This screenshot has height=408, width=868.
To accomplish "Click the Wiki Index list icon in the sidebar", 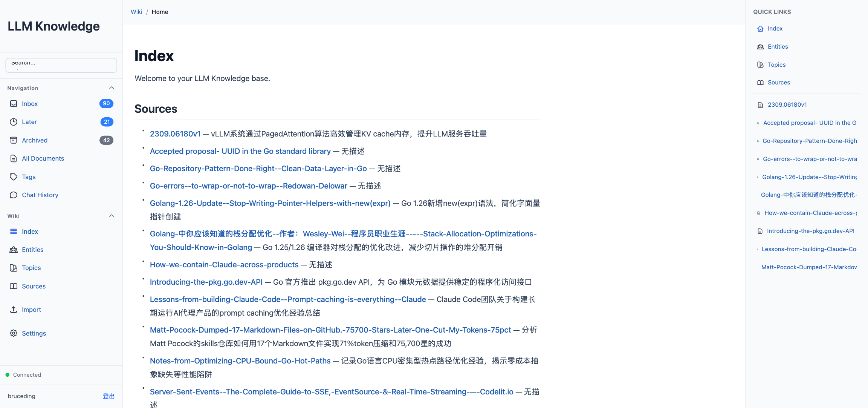I will (14, 232).
